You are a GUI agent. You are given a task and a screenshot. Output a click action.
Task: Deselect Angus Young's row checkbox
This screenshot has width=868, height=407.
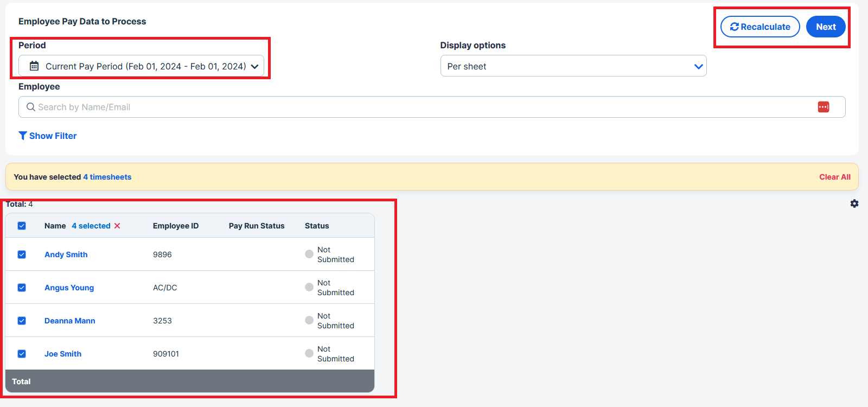click(x=22, y=288)
